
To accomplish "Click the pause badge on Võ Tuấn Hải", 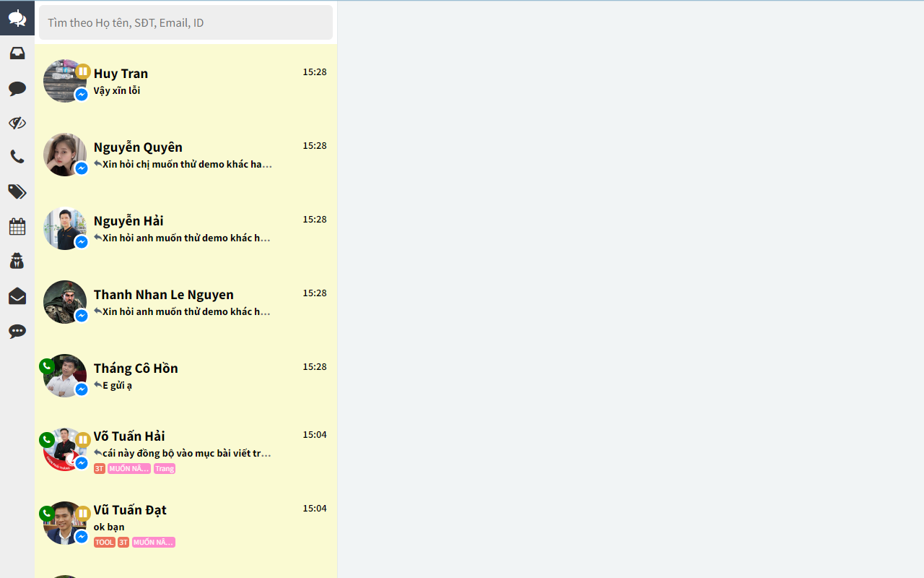I will point(83,440).
